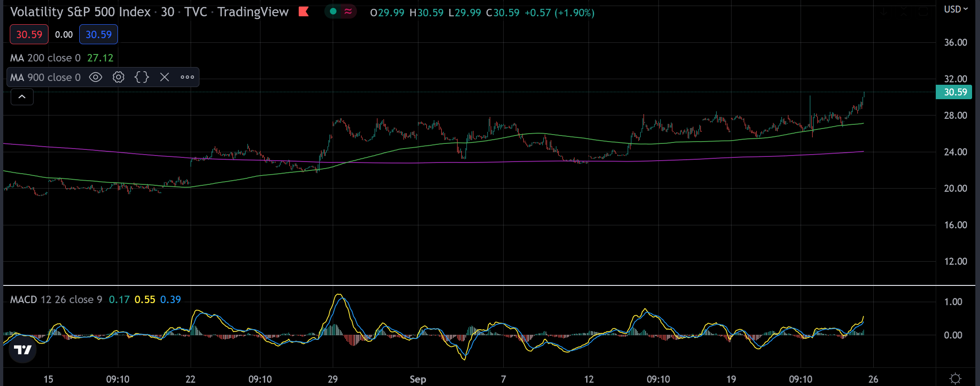Viewport: 980px width, 386px height.
Task: Click the open price O29.99 value
Action: (x=387, y=13)
